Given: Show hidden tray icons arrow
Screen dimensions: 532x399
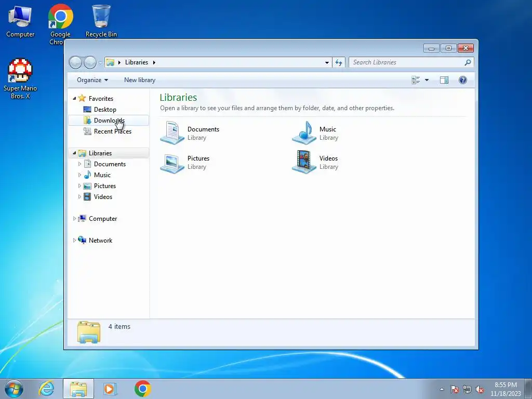Looking at the screenshot, I should coord(442,389).
